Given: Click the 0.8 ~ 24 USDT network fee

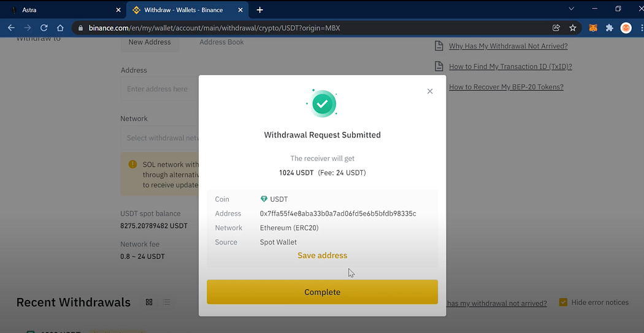Looking at the screenshot, I should pyautogui.click(x=142, y=256).
